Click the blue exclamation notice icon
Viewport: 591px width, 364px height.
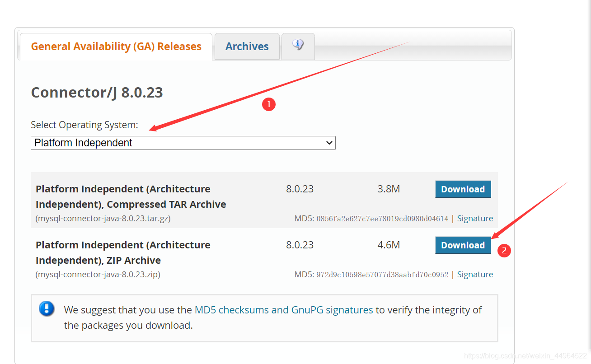pos(47,309)
